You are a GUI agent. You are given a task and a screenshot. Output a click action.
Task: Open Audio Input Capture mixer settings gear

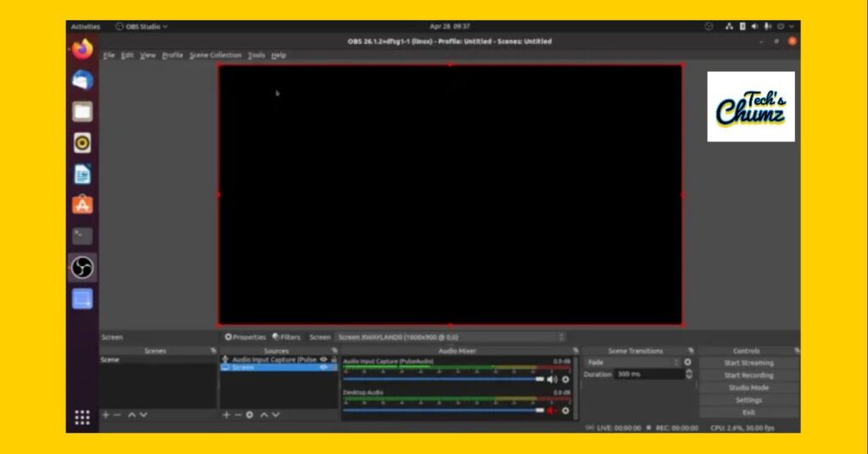pyautogui.click(x=565, y=379)
